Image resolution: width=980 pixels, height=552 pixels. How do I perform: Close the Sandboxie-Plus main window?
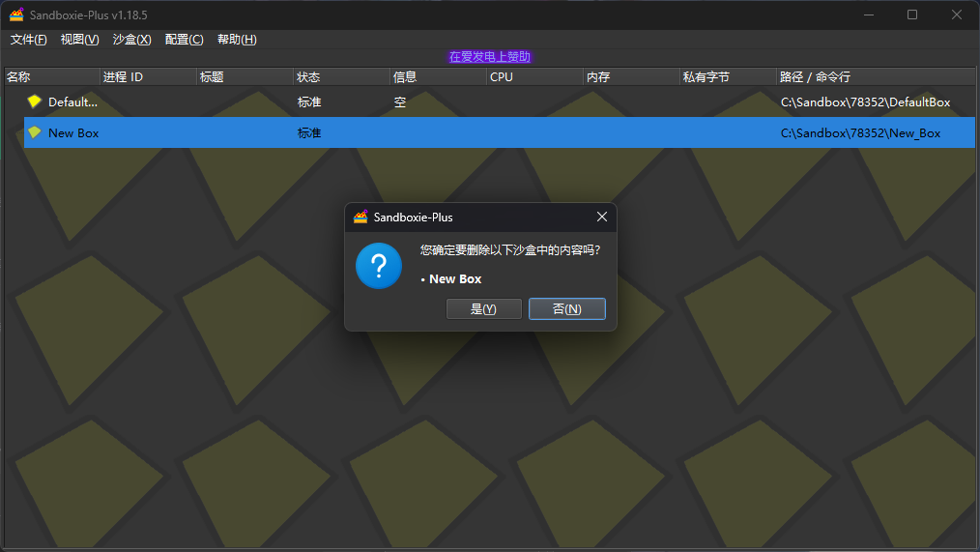point(957,15)
